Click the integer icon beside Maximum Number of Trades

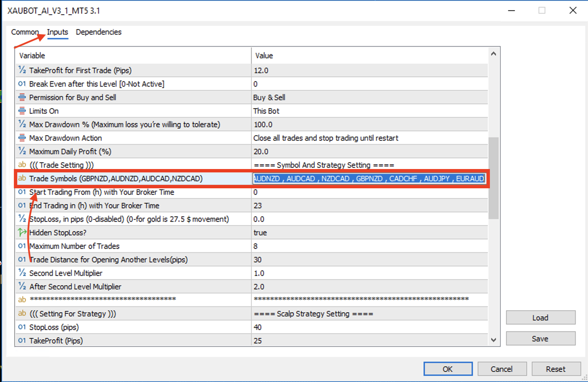point(22,246)
